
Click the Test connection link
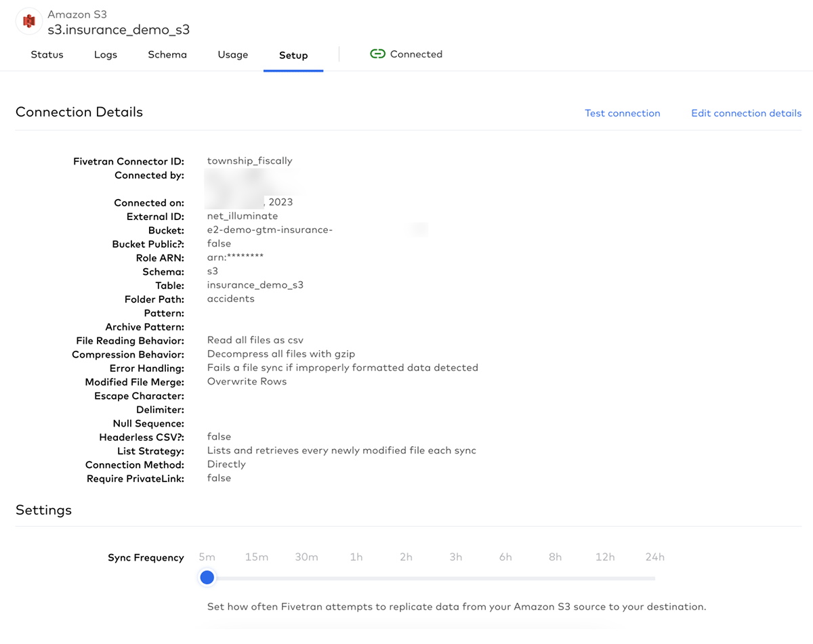(x=622, y=113)
